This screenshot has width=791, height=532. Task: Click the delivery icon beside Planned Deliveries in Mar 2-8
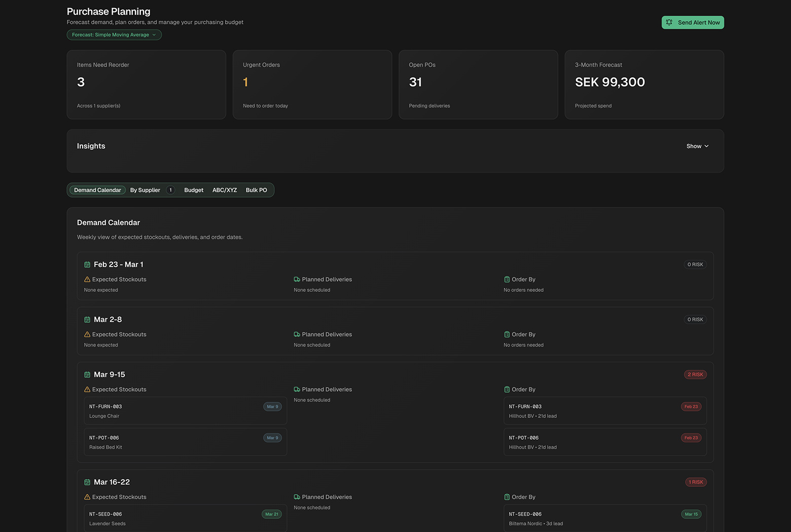pos(297,334)
